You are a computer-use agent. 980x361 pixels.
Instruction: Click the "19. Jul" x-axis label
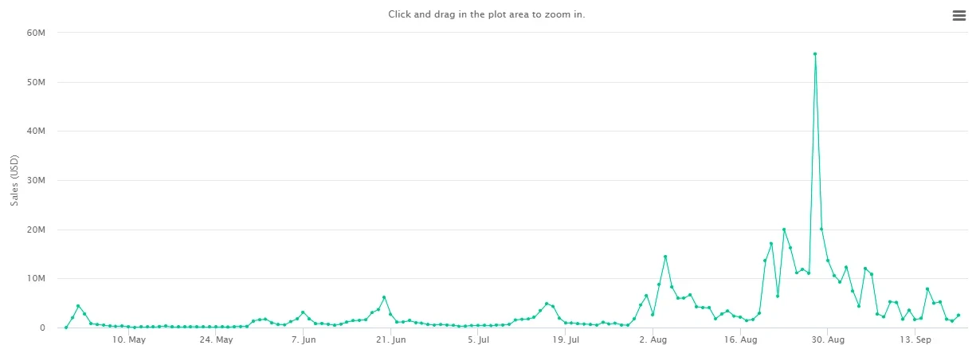click(565, 340)
